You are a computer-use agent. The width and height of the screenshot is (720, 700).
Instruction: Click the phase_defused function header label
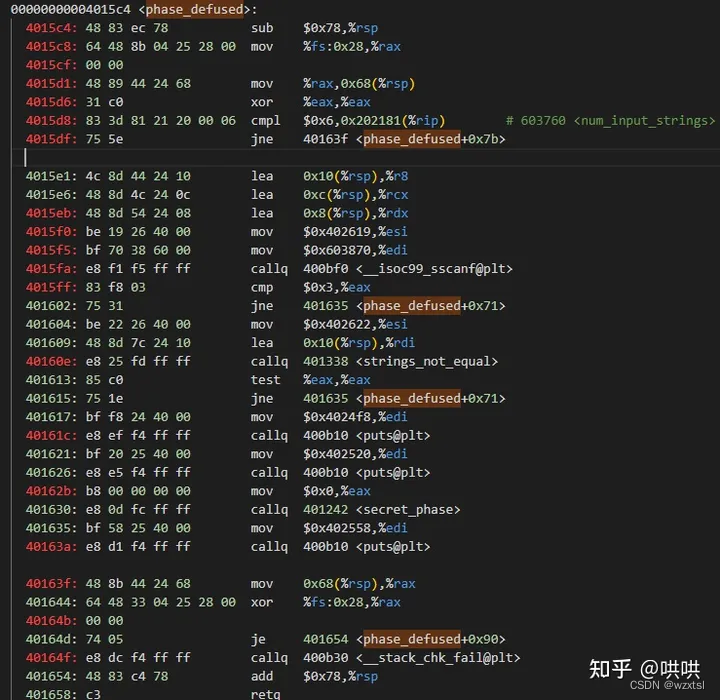(197, 9)
